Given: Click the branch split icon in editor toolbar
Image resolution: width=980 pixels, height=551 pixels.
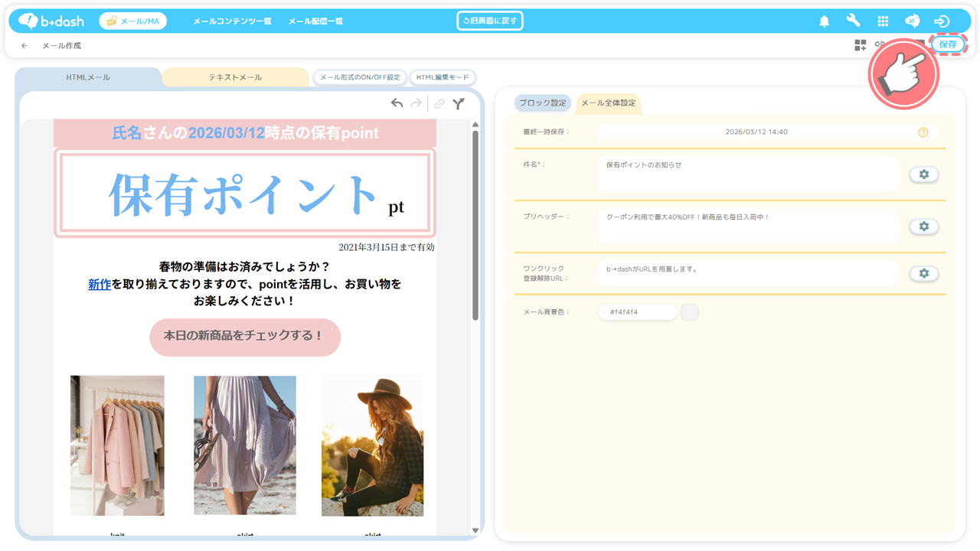Looking at the screenshot, I should (458, 103).
